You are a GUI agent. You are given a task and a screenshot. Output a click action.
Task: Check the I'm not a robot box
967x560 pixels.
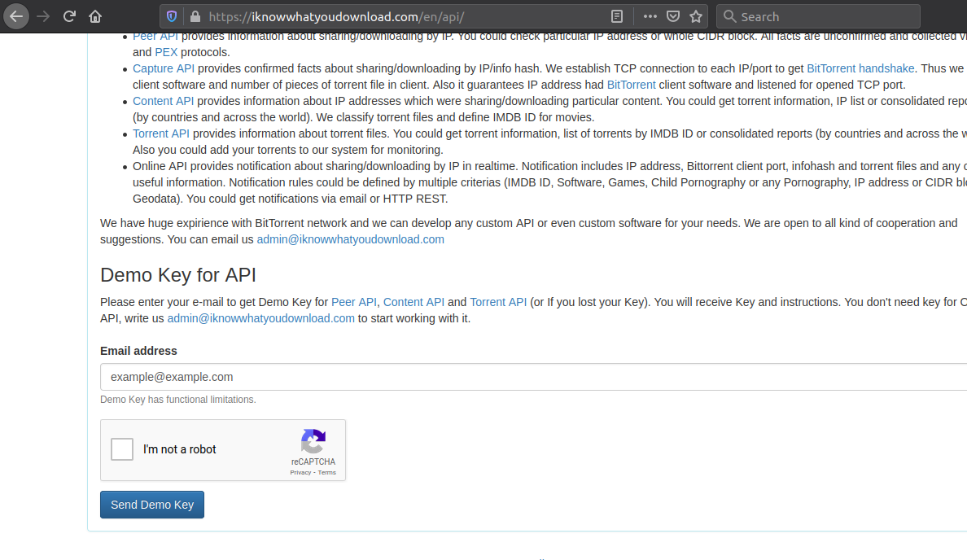(x=122, y=449)
